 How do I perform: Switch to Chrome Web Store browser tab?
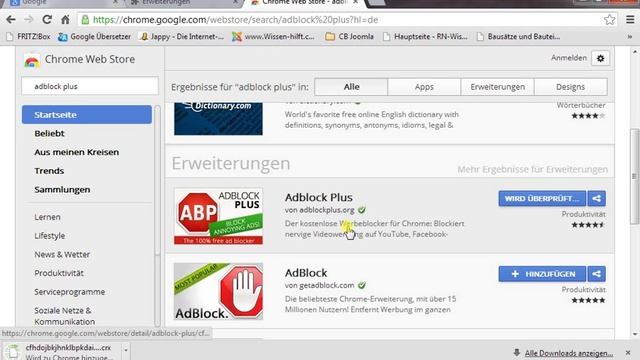pos(304,2)
